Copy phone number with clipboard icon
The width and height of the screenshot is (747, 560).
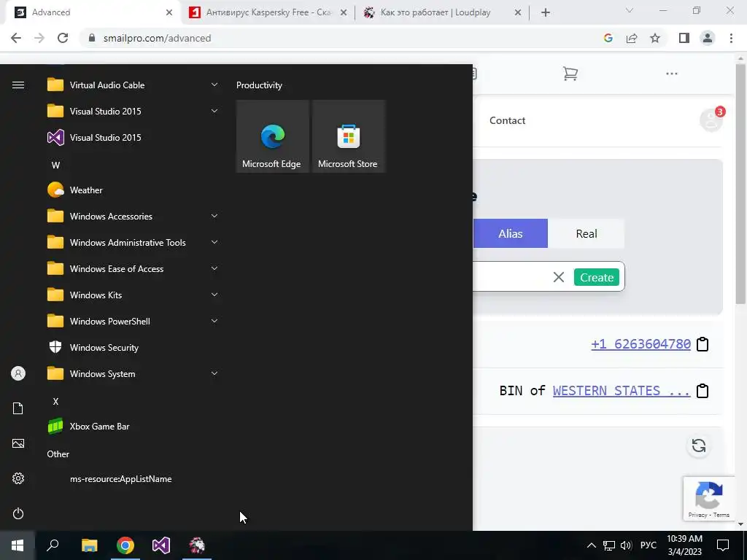point(703,344)
